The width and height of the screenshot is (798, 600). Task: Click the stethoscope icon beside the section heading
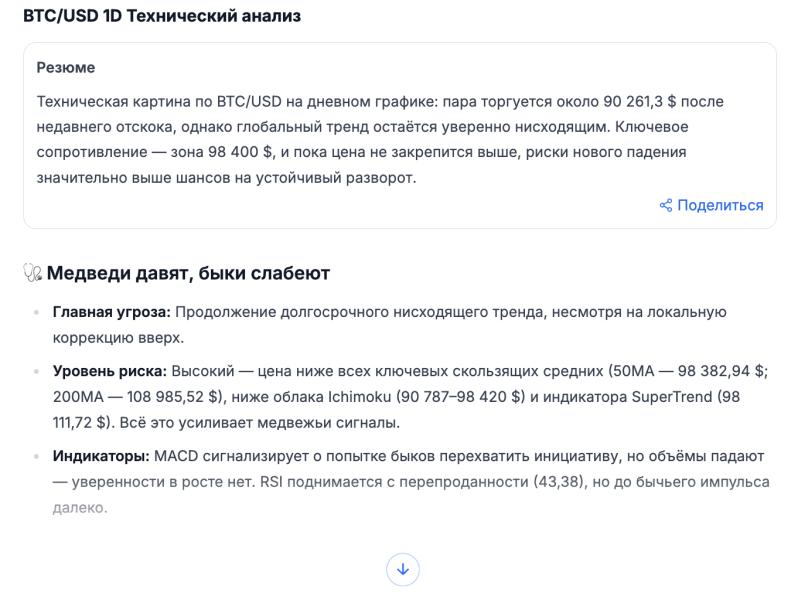coord(32,273)
